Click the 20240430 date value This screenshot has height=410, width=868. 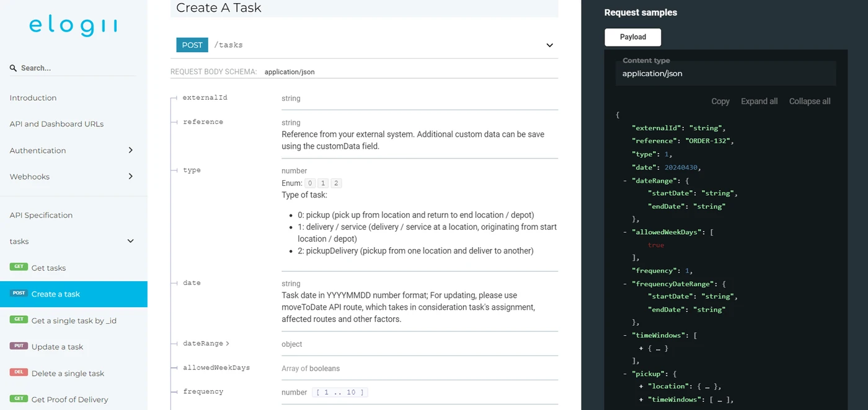point(682,167)
